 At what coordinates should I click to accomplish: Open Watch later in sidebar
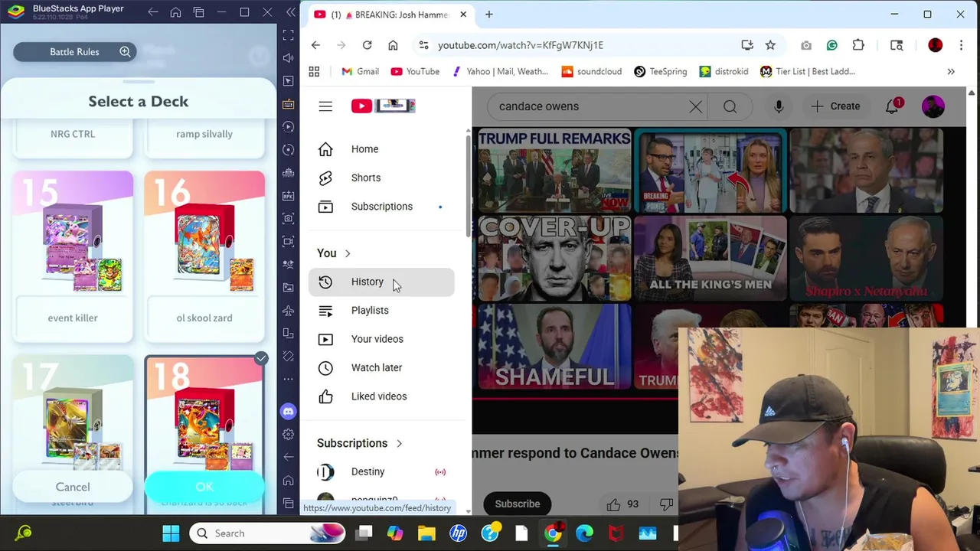click(381, 368)
